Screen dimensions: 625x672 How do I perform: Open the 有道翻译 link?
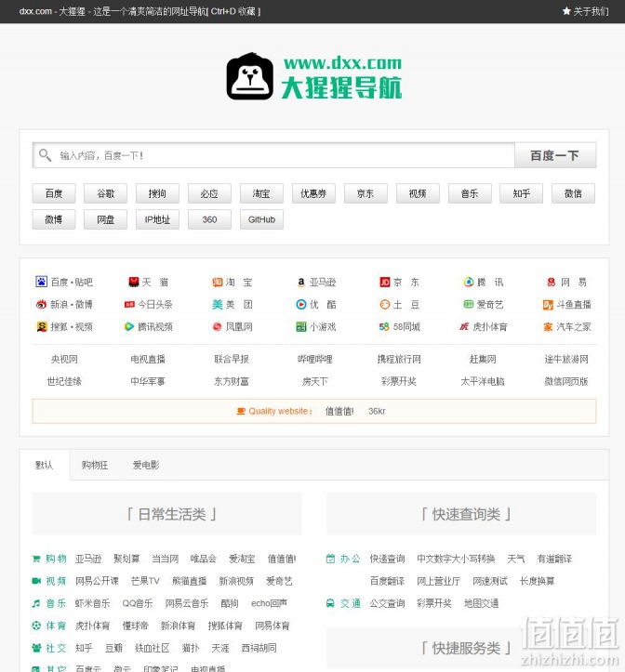(554, 559)
